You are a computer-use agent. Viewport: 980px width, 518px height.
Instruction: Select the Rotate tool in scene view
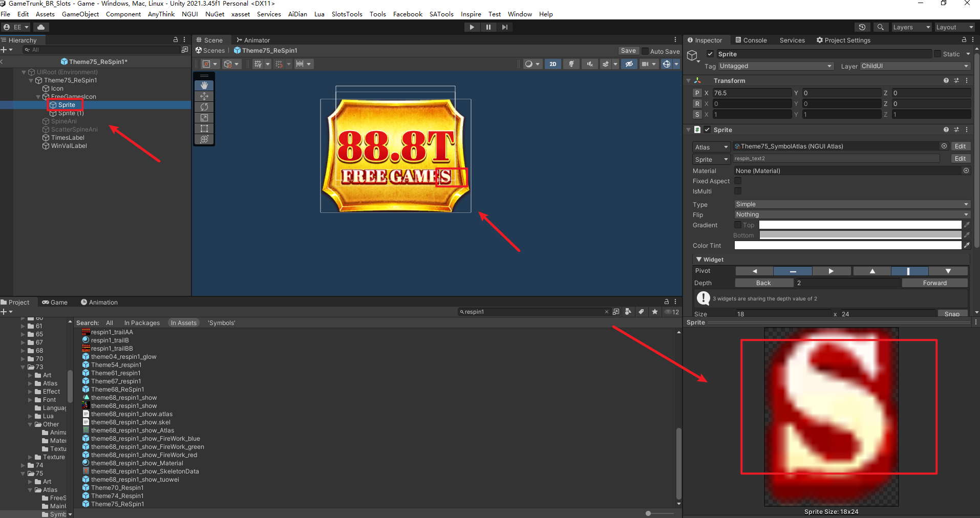204,107
